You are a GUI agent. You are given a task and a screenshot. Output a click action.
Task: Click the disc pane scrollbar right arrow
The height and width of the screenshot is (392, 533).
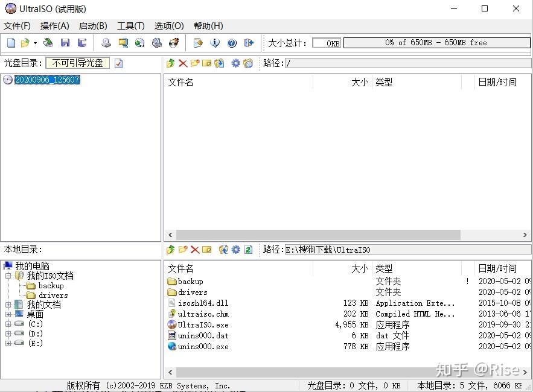[x=525, y=235]
